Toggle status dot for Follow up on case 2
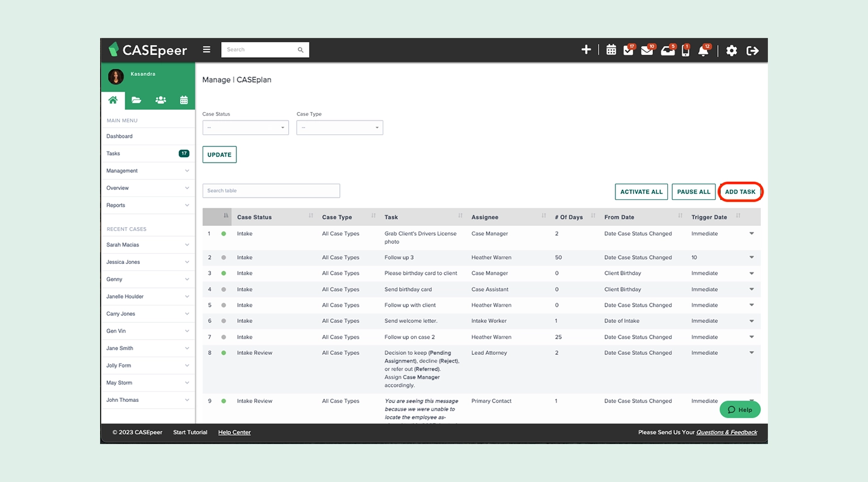The image size is (868, 482). [x=224, y=337]
